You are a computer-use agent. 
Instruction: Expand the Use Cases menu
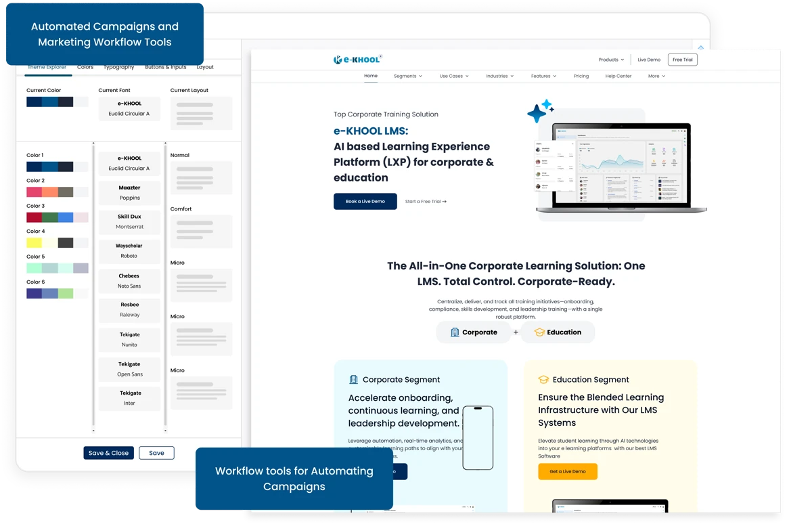[454, 77]
